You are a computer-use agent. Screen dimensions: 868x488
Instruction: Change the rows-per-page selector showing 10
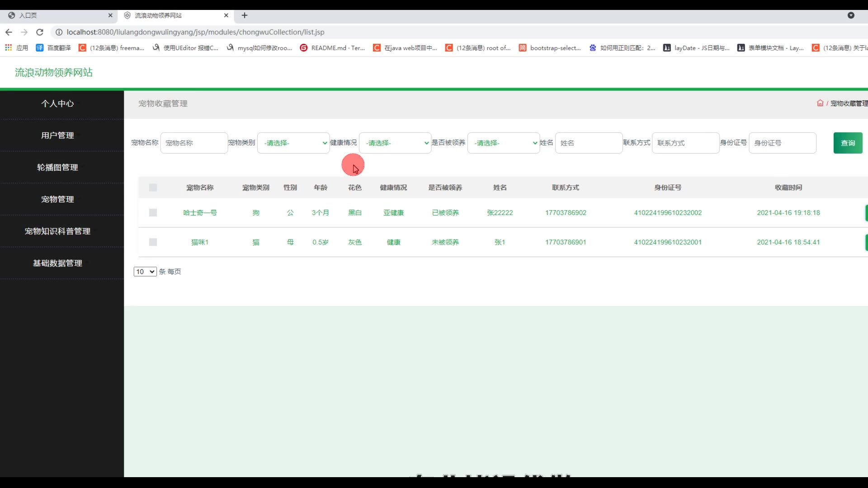coord(145,272)
